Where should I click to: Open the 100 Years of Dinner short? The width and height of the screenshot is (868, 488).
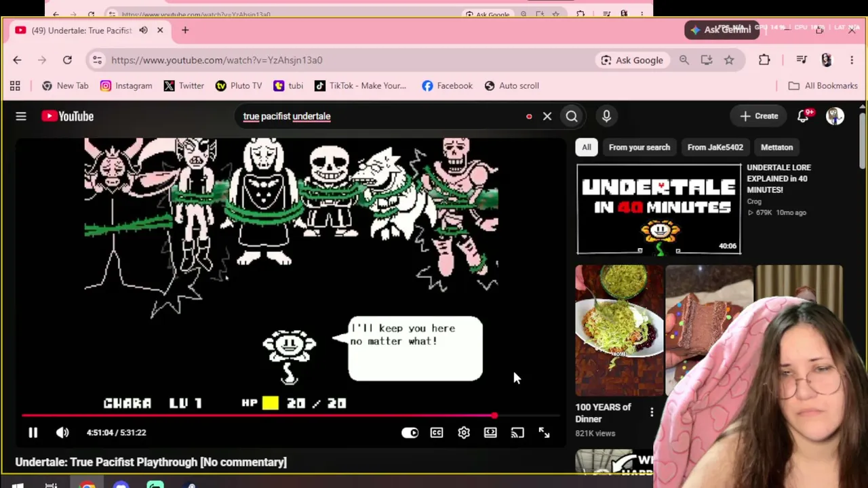point(620,331)
